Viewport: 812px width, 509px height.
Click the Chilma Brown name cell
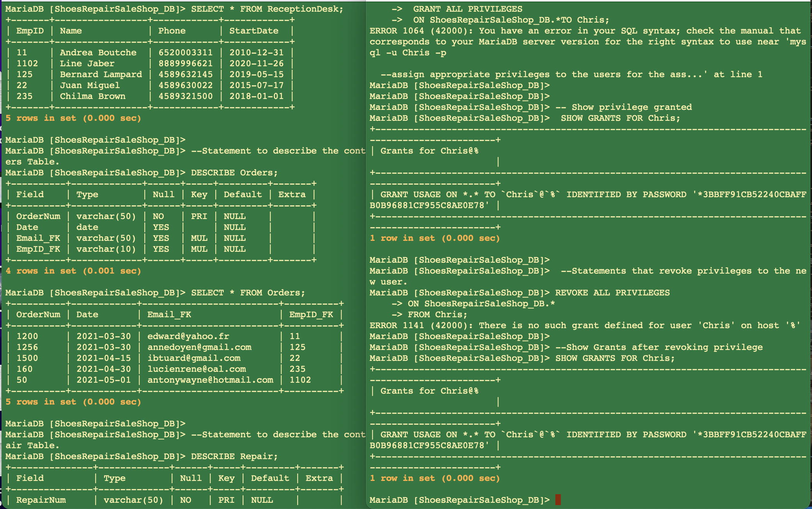tap(92, 96)
